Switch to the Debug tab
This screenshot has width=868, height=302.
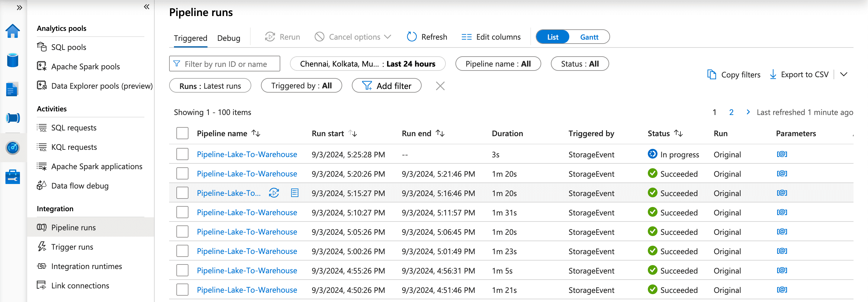[228, 38]
